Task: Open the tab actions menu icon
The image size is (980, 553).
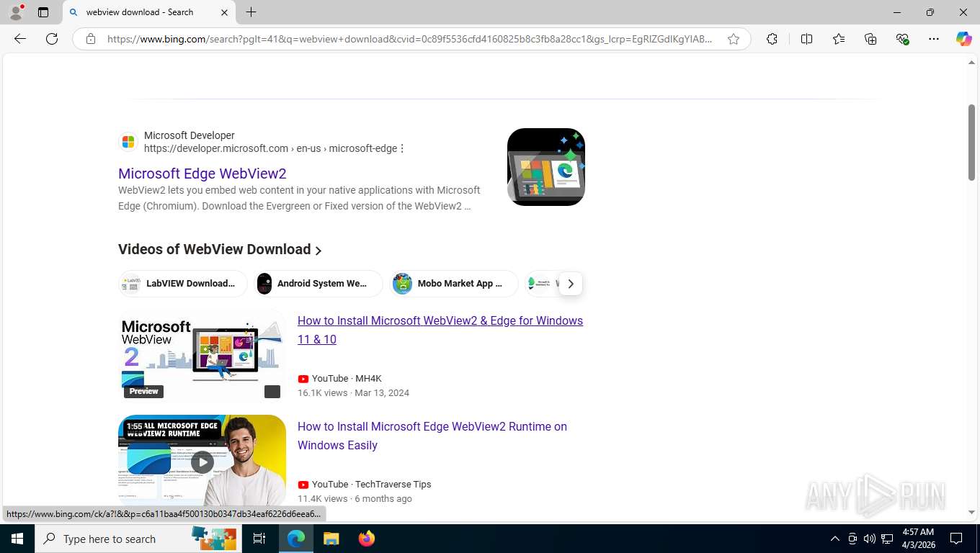Action: click(43, 12)
